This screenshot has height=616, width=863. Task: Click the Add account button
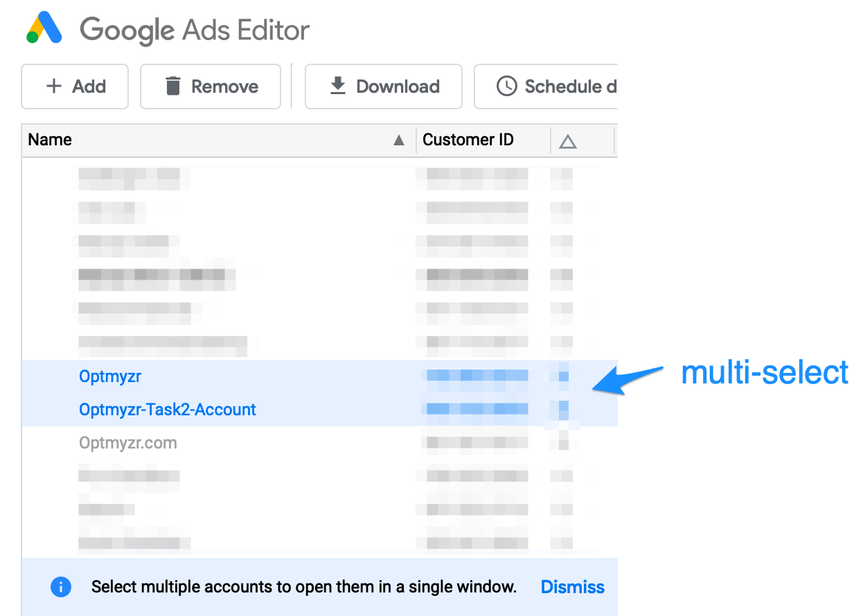(x=75, y=87)
